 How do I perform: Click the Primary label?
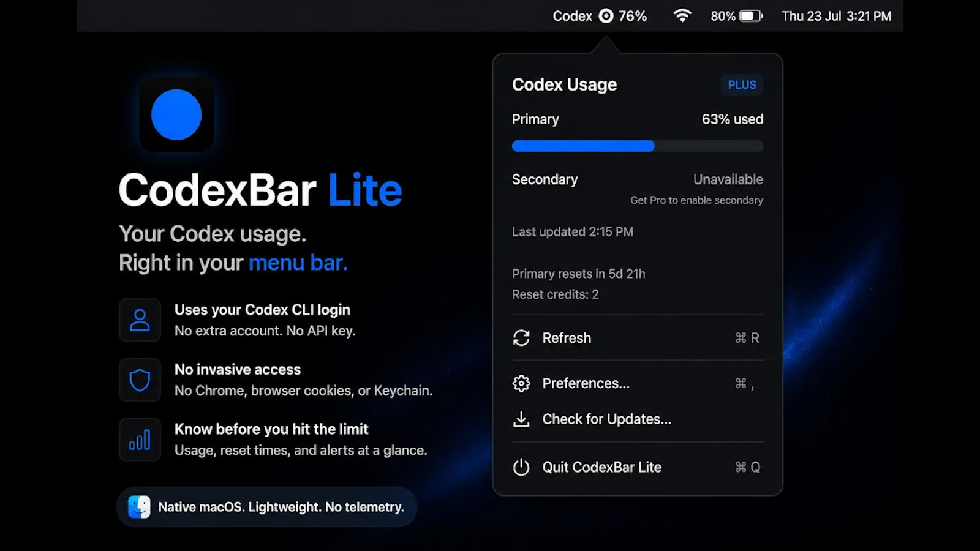[535, 119]
